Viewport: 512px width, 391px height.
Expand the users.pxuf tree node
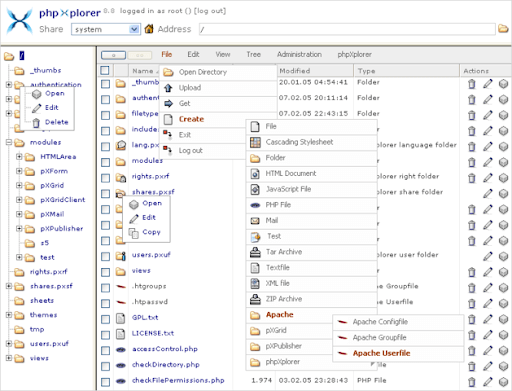(x=9, y=343)
